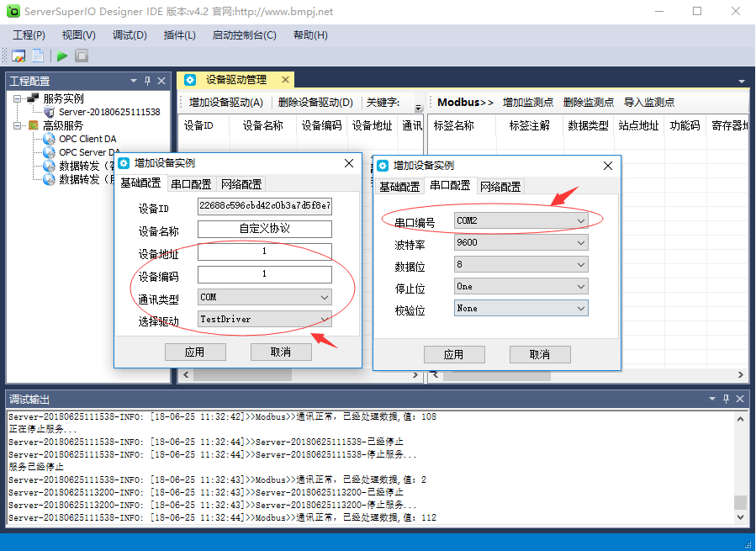Switch to 网络配置 tab in left dialog

[x=241, y=184]
